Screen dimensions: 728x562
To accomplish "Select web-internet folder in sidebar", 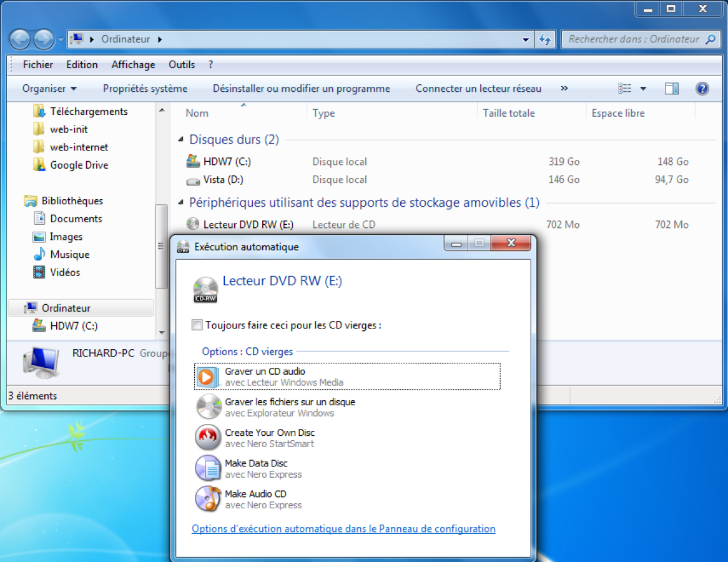I will pos(71,147).
